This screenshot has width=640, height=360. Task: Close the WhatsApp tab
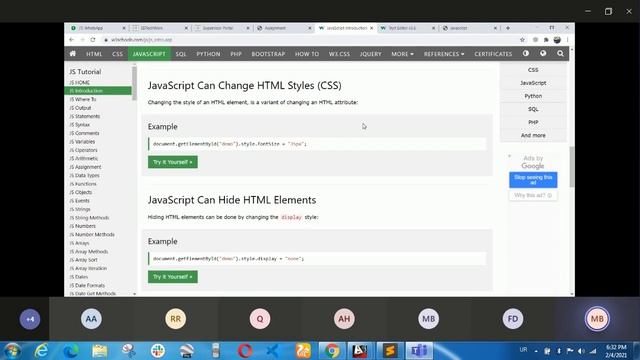124,28
